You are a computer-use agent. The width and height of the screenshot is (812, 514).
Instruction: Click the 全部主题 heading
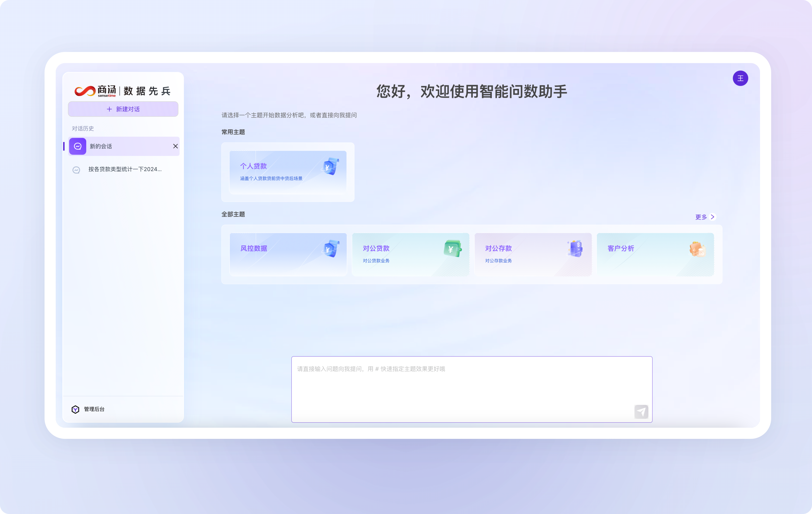(x=233, y=214)
